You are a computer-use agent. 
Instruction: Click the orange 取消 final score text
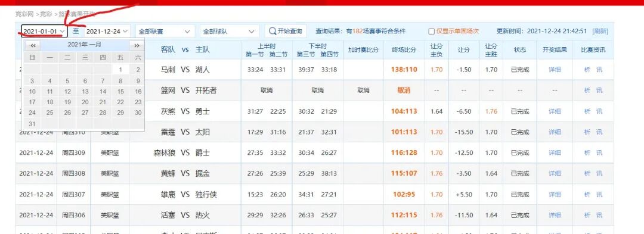tap(404, 90)
